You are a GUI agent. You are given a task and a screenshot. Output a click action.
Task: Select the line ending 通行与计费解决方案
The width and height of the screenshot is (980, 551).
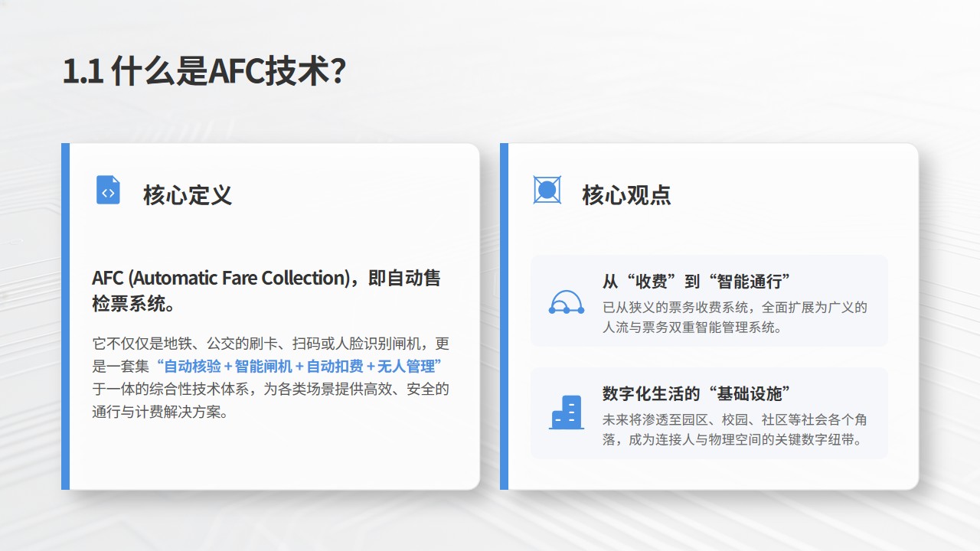click(x=159, y=412)
